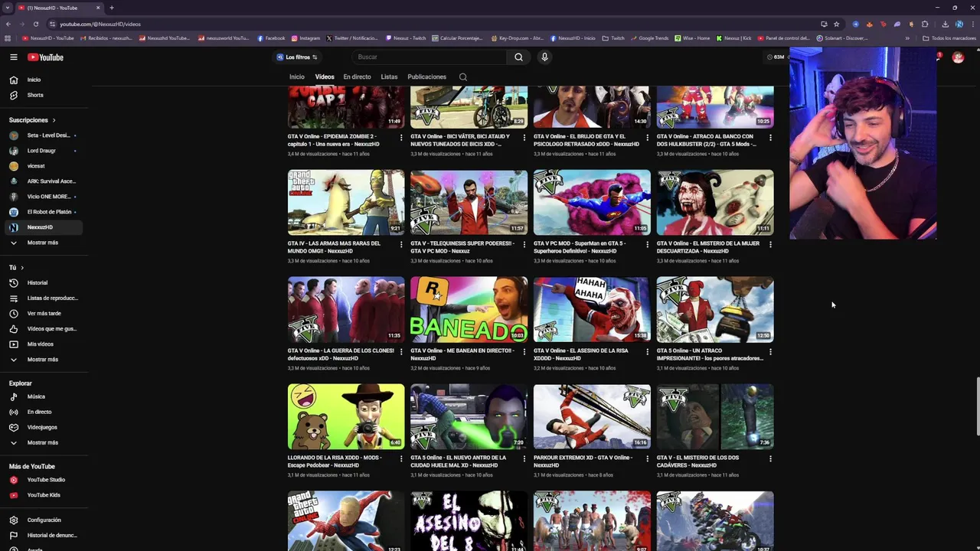Expand Mostrar más under Videojuegos
Screen dimensions: 980x551
click(41, 442)
